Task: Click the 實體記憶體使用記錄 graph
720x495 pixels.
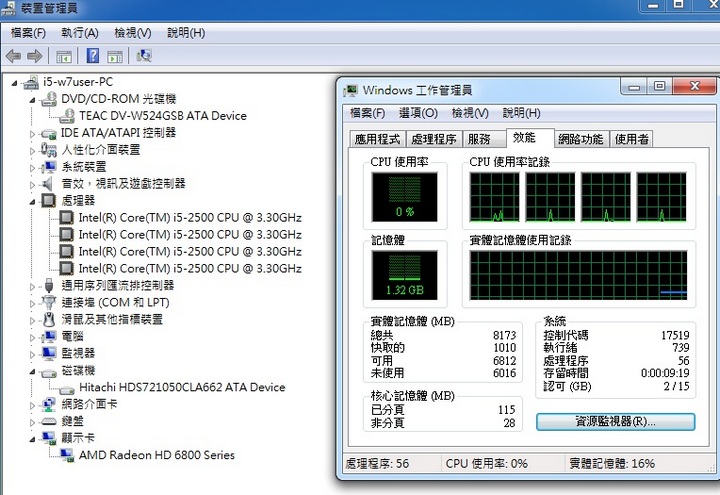Action: [x=578, y=275]
